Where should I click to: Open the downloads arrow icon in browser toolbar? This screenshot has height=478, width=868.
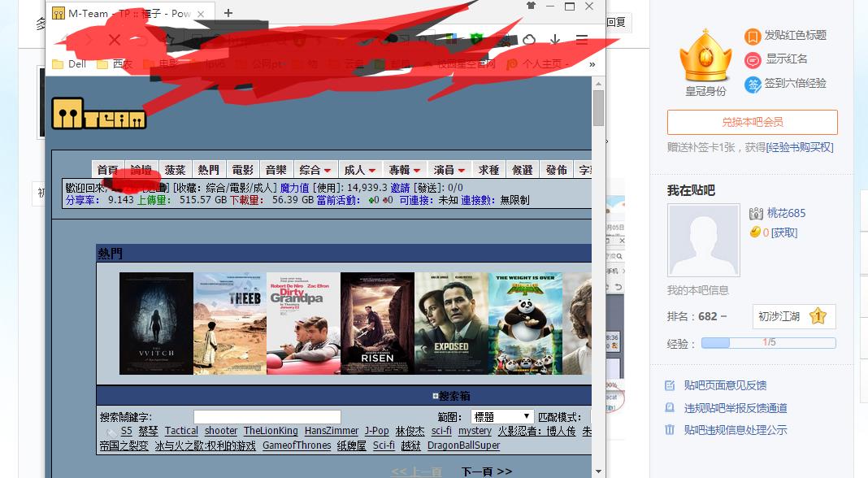pyautogui.click(x=555, y=39)
